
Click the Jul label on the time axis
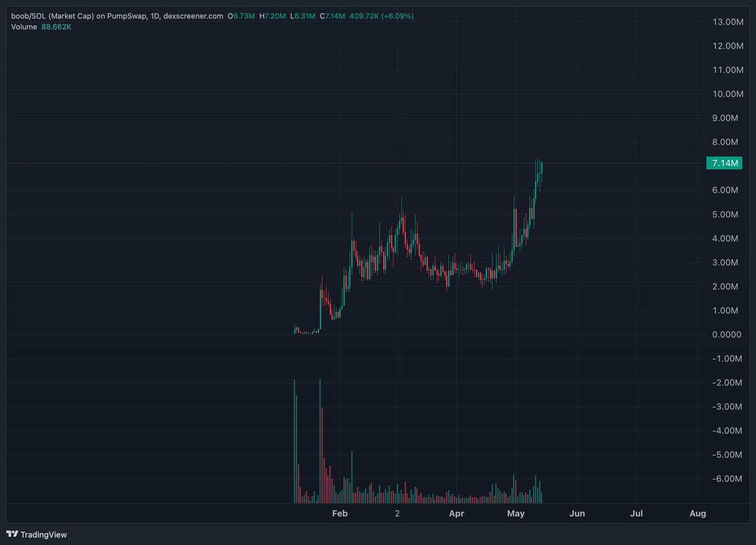(636, 513)
